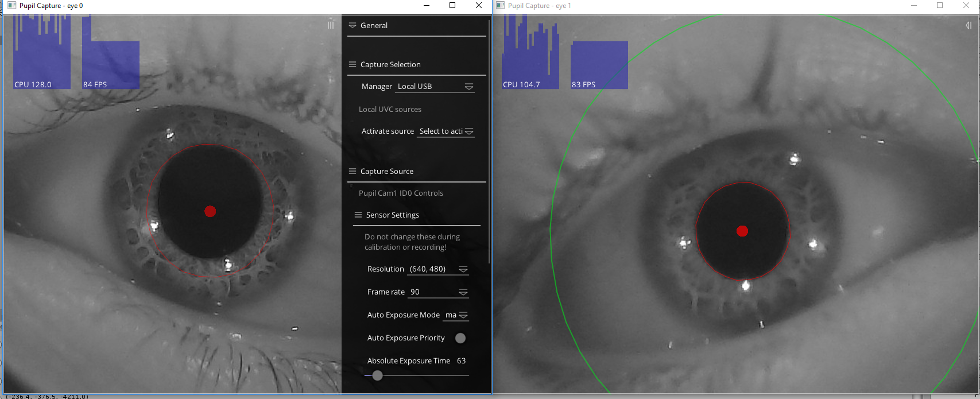Click the 83 FPS graph in eye 1
Viewport: 980px width, 399px height.
tap(599, 65)
